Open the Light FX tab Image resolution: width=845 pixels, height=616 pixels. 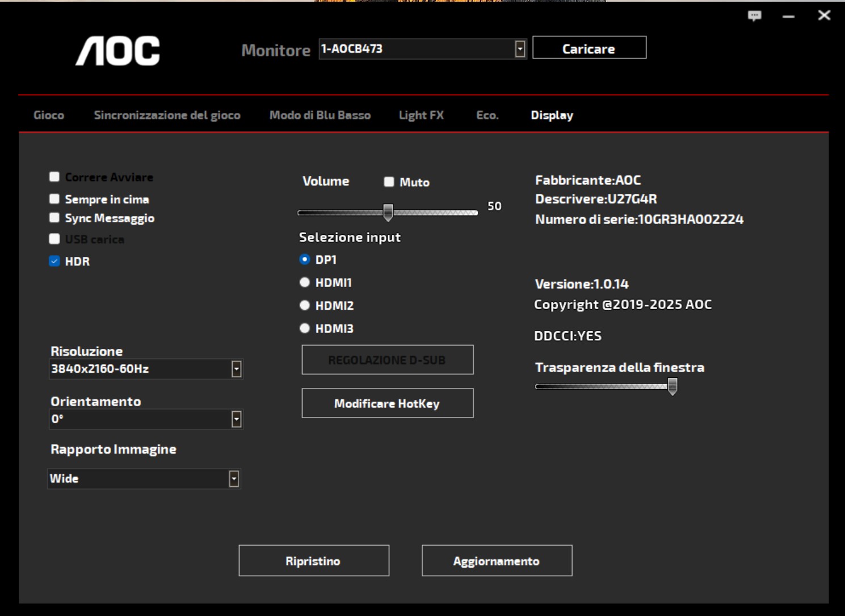click(x=421, y=115)
